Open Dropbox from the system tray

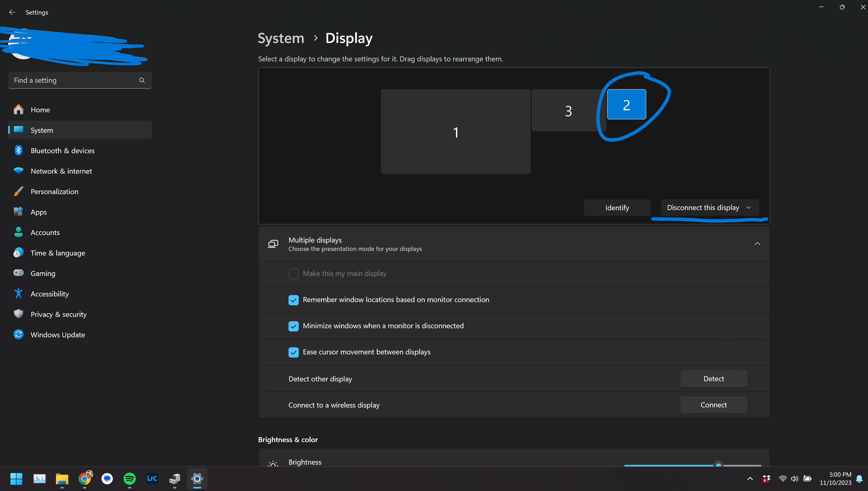click(x=766, y=479)
